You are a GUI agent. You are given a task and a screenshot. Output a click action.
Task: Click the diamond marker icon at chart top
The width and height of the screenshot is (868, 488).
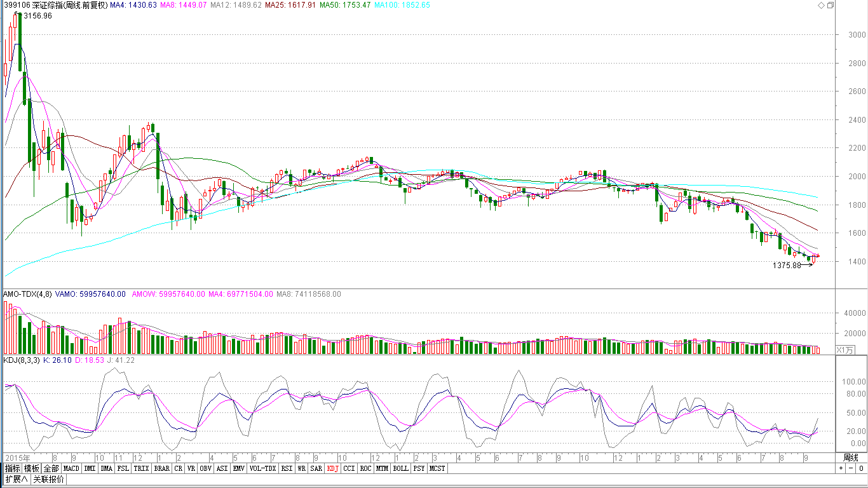pos(821,5)
